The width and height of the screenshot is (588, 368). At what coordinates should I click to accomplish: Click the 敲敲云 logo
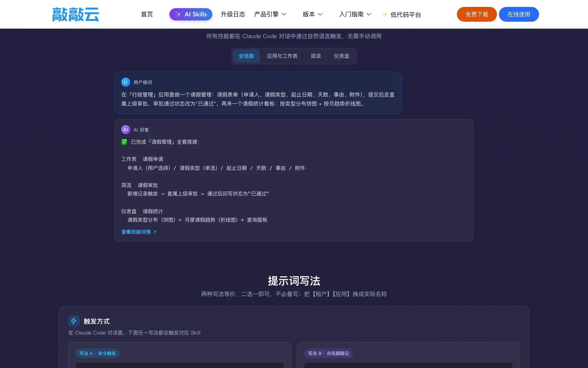coord(76,14)
